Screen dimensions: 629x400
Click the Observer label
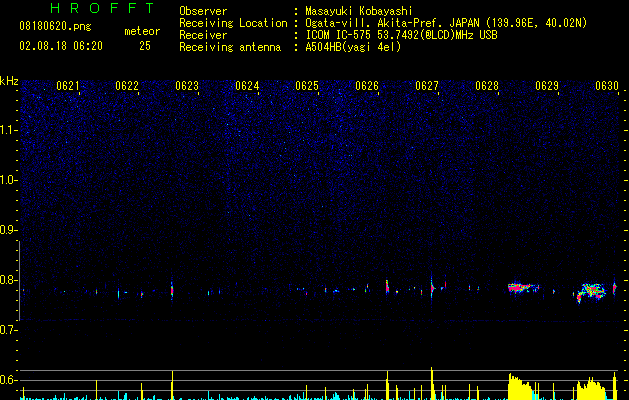point(203,11)
